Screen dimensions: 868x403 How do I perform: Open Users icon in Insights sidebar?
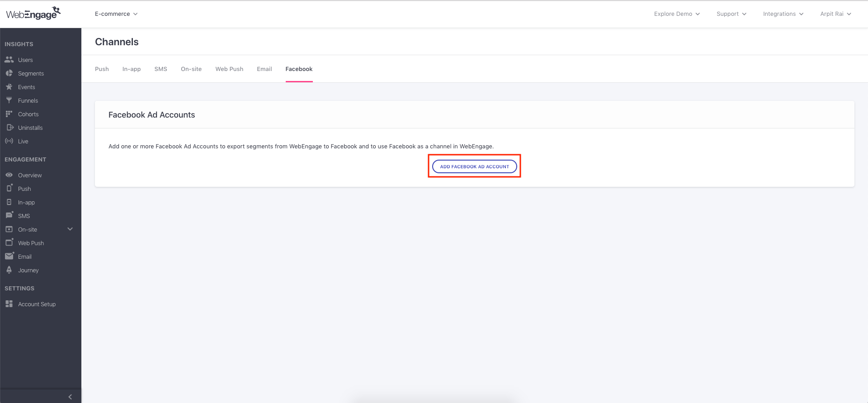pos(9,59)
